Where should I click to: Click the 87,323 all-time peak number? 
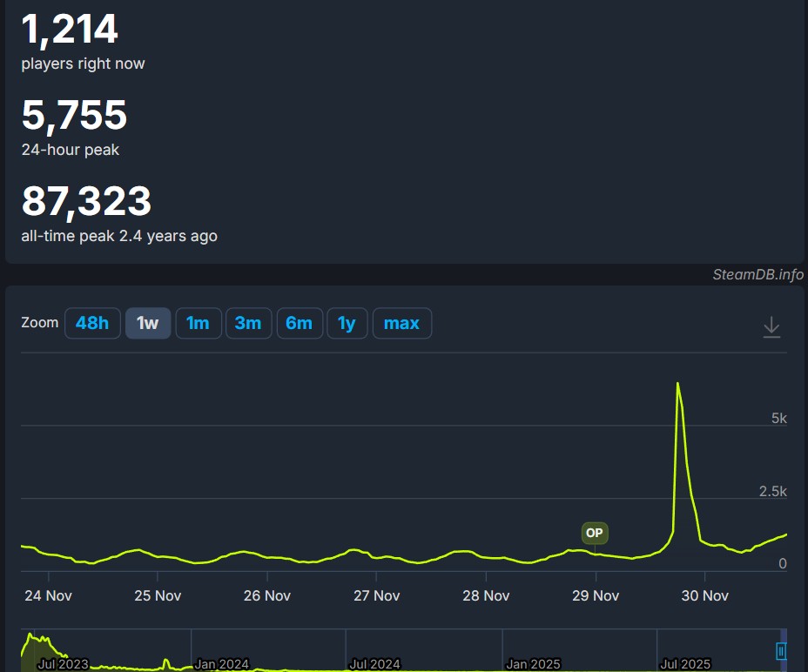coord(86,202)
